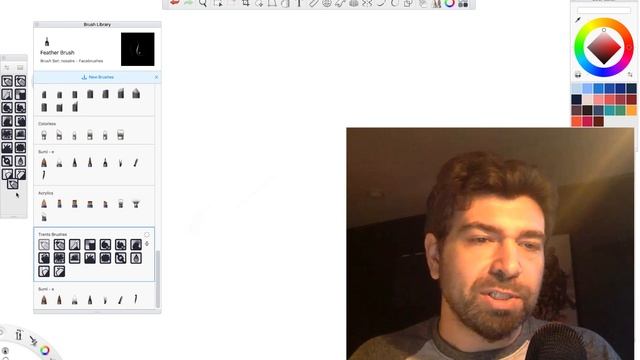Click the Brush Library title bar
Screen dimensions: 640x360
pyautogui.click(x=97, y=24)
